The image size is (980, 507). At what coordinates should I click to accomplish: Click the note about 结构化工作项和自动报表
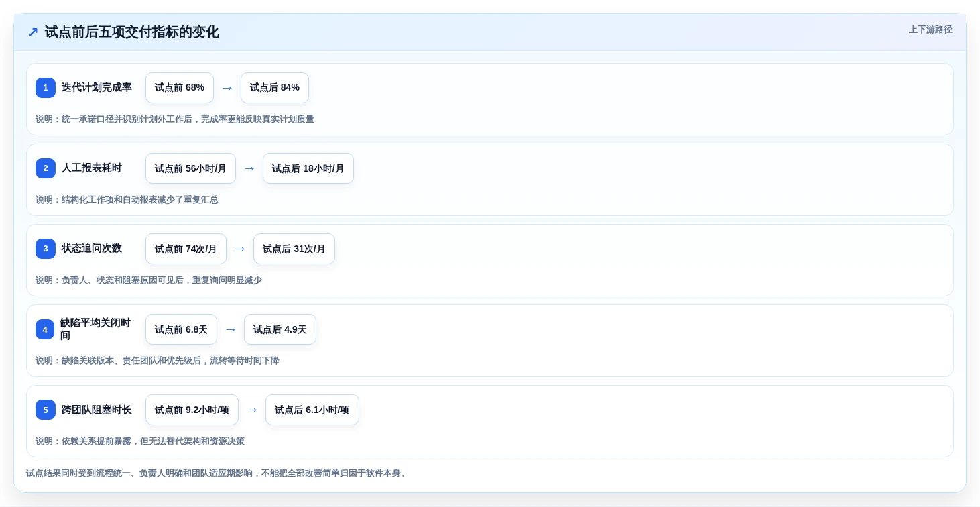click(127, 200)
